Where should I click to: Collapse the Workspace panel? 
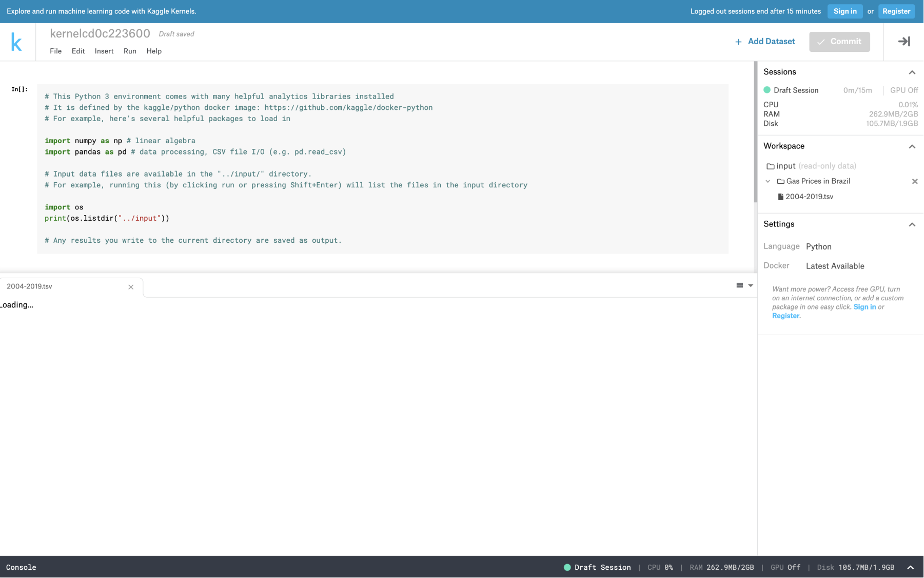(x=912, y=146)
